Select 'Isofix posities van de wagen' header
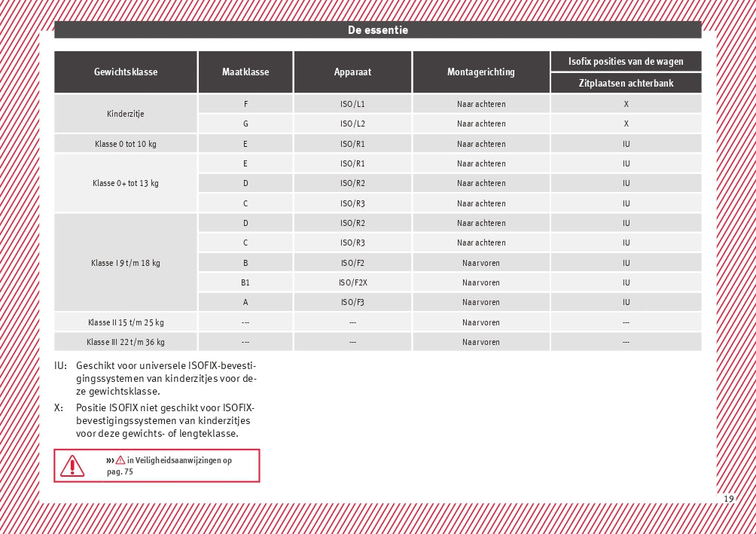 [626, 61]
